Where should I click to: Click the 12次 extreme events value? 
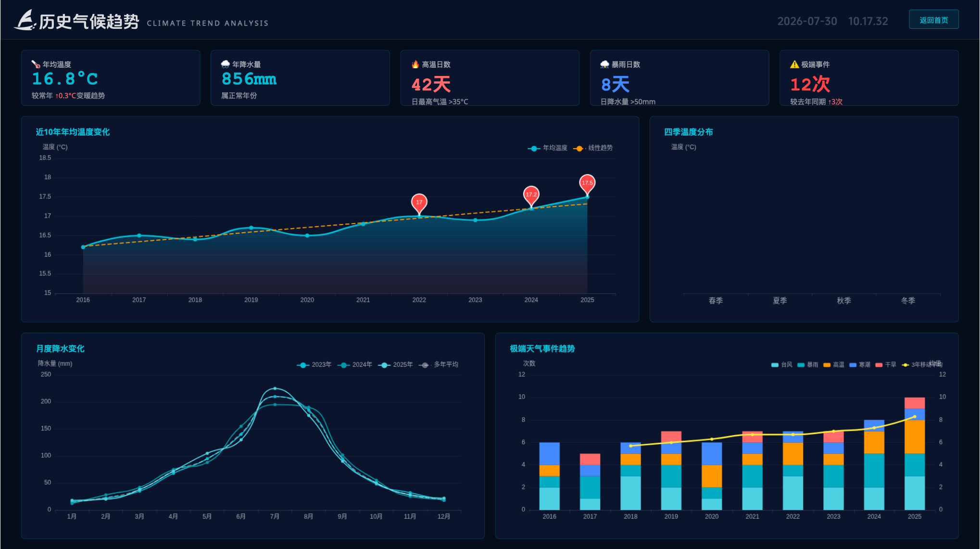tap(810, 85)
